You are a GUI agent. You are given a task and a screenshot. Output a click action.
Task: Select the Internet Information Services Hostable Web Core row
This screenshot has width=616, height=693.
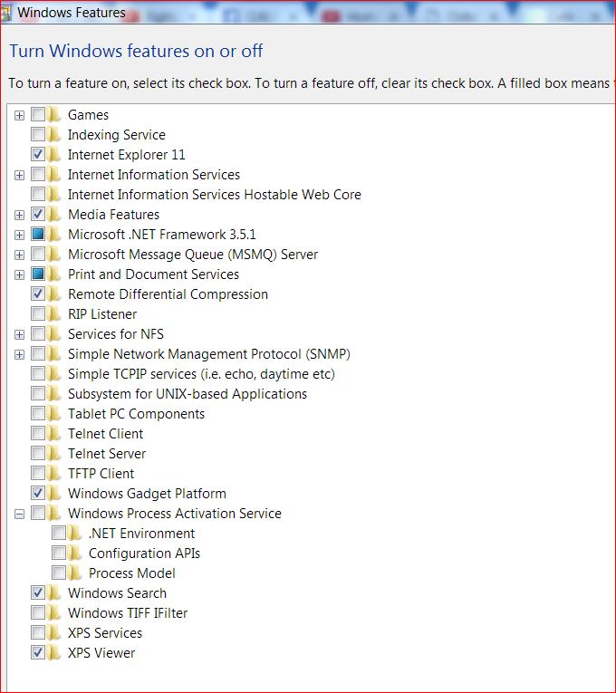pyautogui.click(x=215, y=195)
